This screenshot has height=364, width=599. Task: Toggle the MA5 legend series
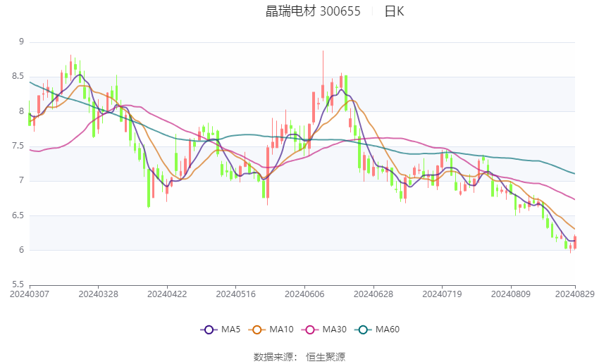tap(221, 330)
